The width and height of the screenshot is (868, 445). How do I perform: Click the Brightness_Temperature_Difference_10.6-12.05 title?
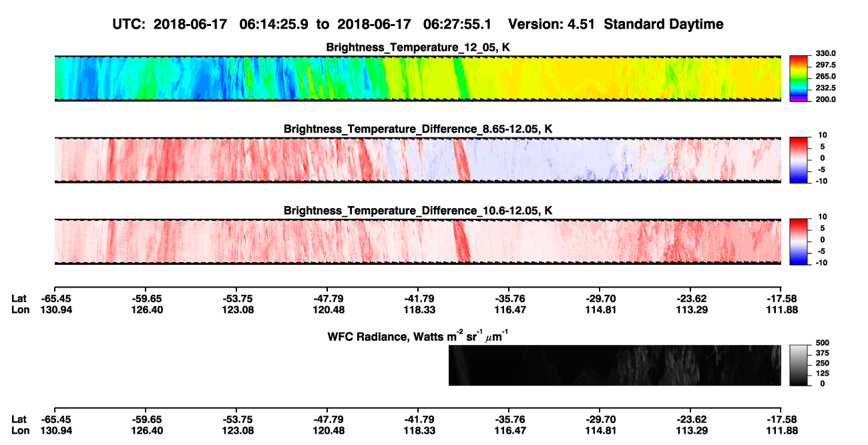point(418,211)
